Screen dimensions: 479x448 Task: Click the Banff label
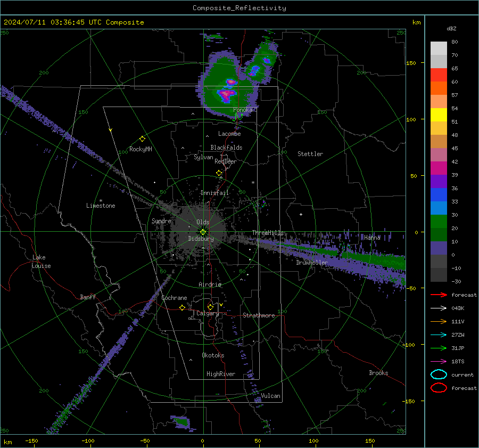tap(88, 297)
